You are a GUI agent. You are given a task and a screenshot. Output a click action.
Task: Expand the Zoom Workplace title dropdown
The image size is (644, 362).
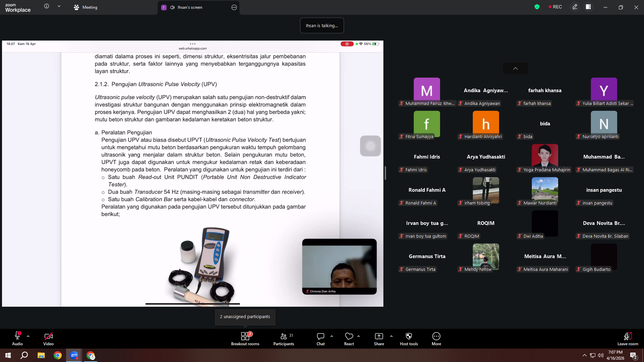click(59, 6)
